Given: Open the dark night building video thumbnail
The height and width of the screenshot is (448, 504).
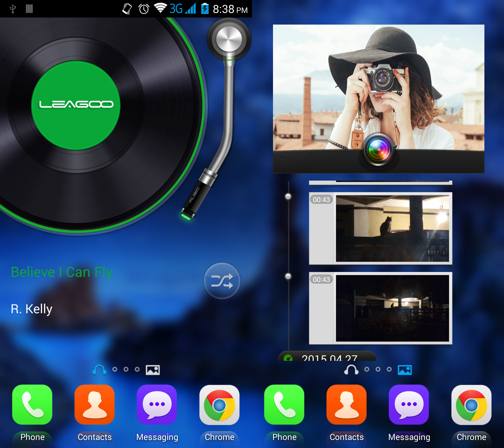Looking at the screenshot, I should click(x=392, y=308).
